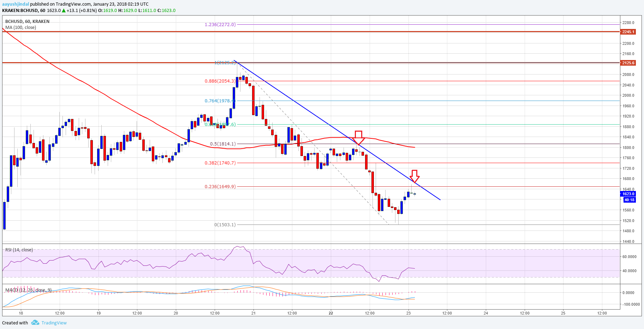Click the 23 date label on time axis
Viewport: 644px width, 329px height.
pos(409,313)
